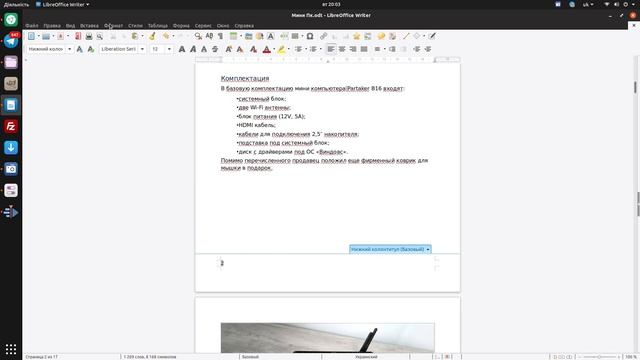Select the Insert Line tool
This screenshot has width=640, height=360.
coord(406,36)
